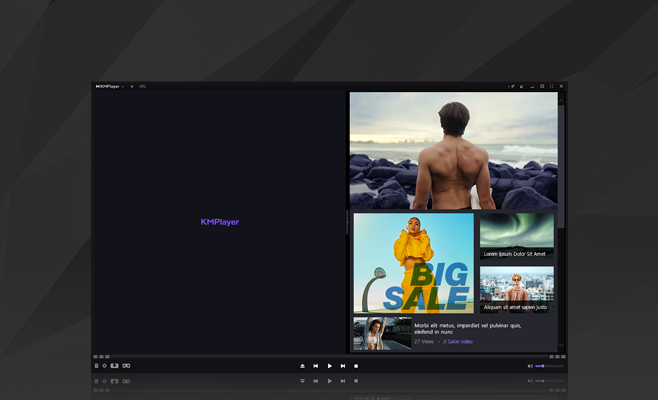The image size is (658, 400).
Task: Open the Lorem Ipsum Dolor Sit Amet thumbnail
Action: tap(517, 236)
